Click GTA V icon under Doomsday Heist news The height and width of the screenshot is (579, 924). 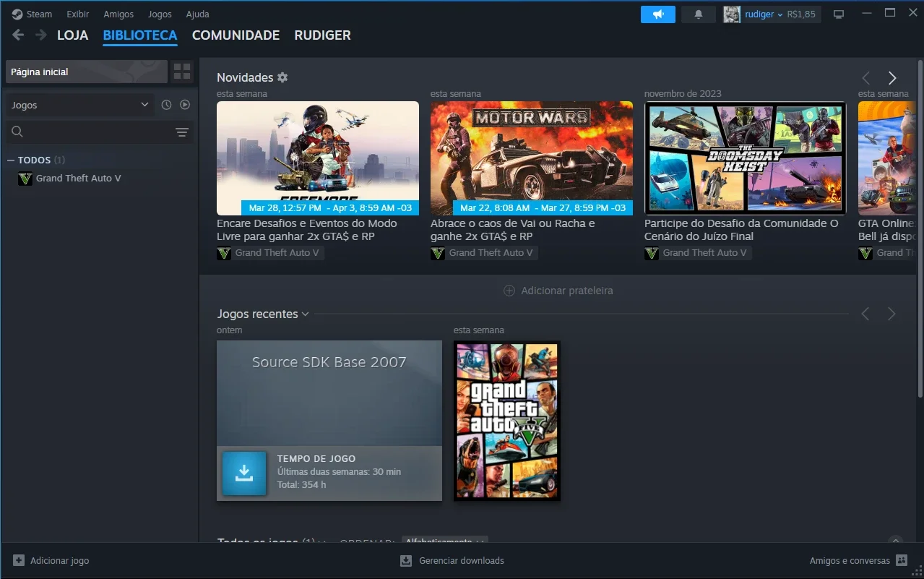(x=652, y=253)
